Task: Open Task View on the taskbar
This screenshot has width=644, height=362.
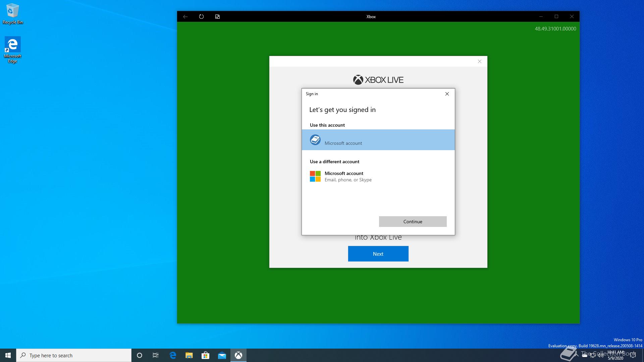Action: pyautogui.click(x=156, y=355)
